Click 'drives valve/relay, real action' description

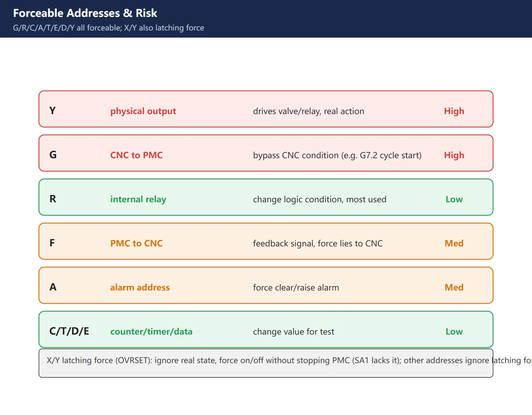click(308, 111)
